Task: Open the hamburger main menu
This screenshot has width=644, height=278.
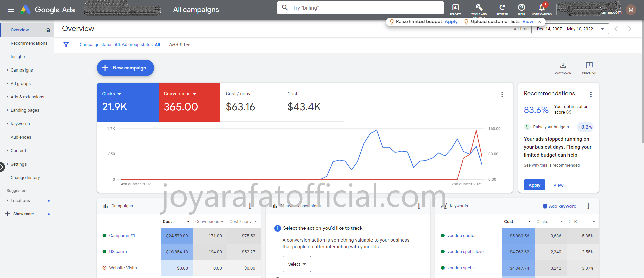Action: (11, 10)
